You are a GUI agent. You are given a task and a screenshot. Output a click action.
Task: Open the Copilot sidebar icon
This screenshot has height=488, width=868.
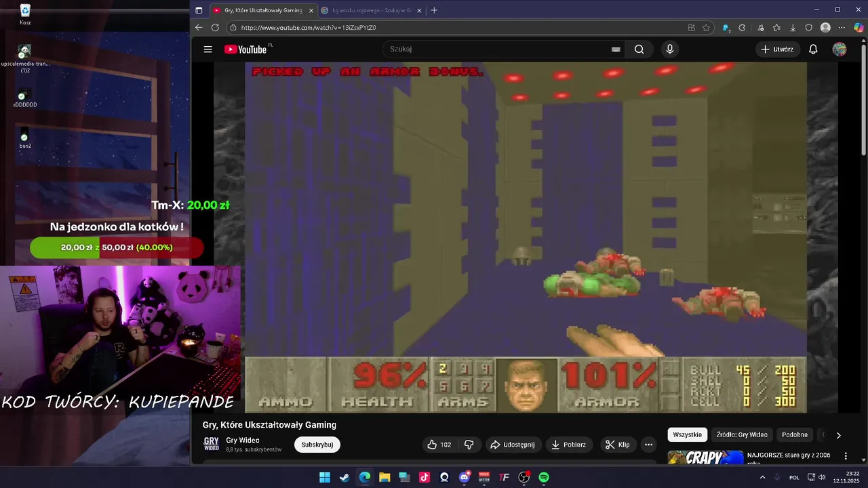click(x=859, y=28)
